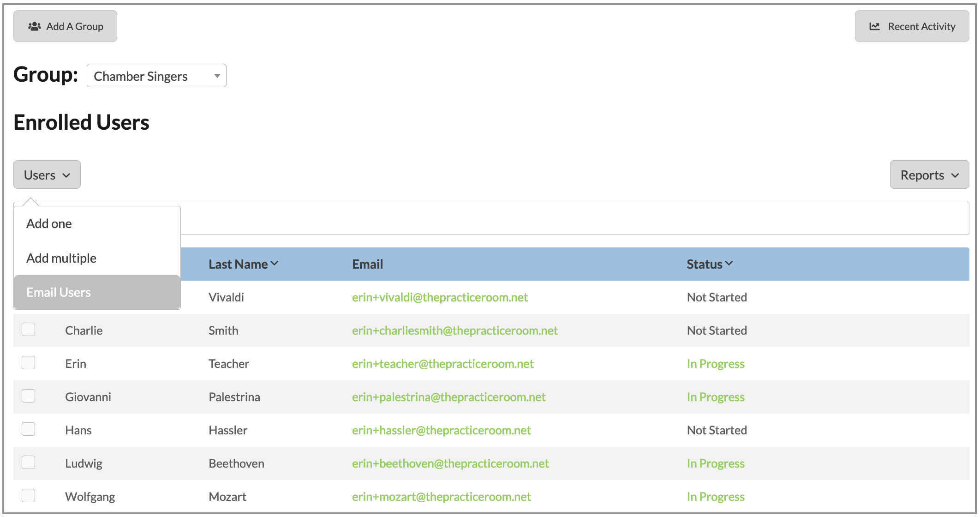Collapse the Users dropdown menu

[47, 175]
